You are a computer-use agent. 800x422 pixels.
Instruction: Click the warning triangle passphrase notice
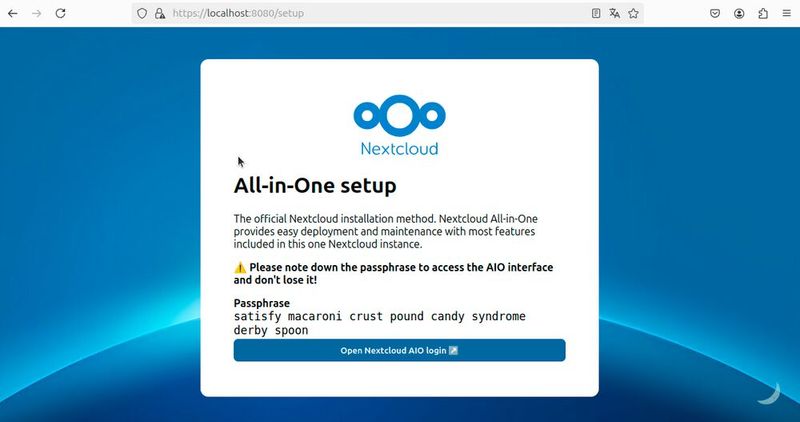(x=393, y=274)
